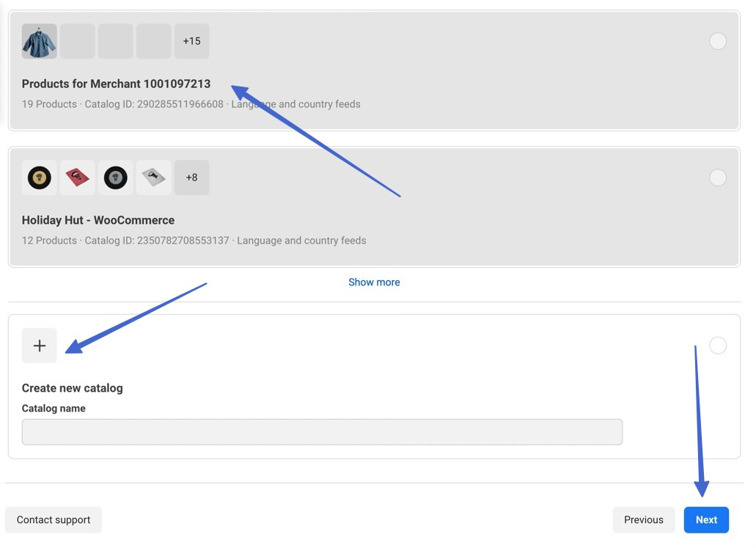Image resolution: width=756 pixels, height=548 pixels.
Task: Click the Create new catalog heading
Action: coord(73,388)
